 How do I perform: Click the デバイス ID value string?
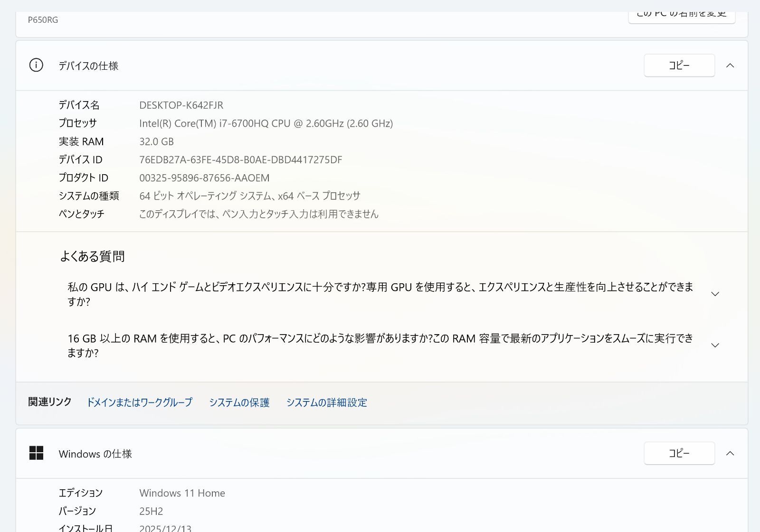click(x=240, y=160)
